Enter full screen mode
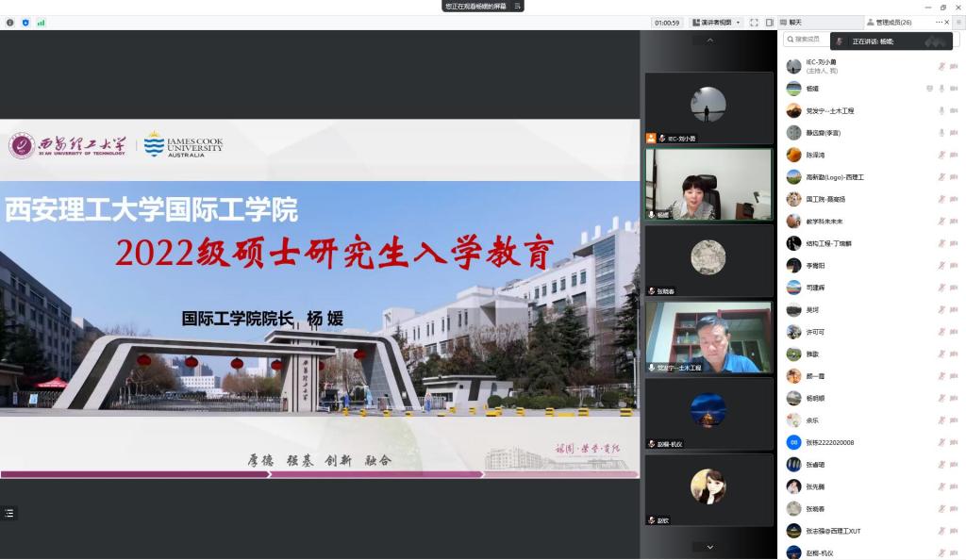This screenshot has width=966, height=560. (x=754, y=23)
